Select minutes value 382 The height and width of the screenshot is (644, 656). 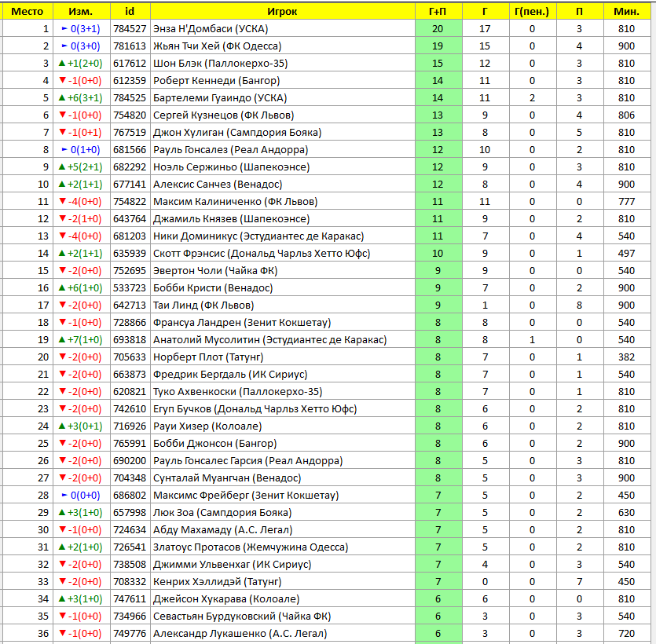[627, 357]
